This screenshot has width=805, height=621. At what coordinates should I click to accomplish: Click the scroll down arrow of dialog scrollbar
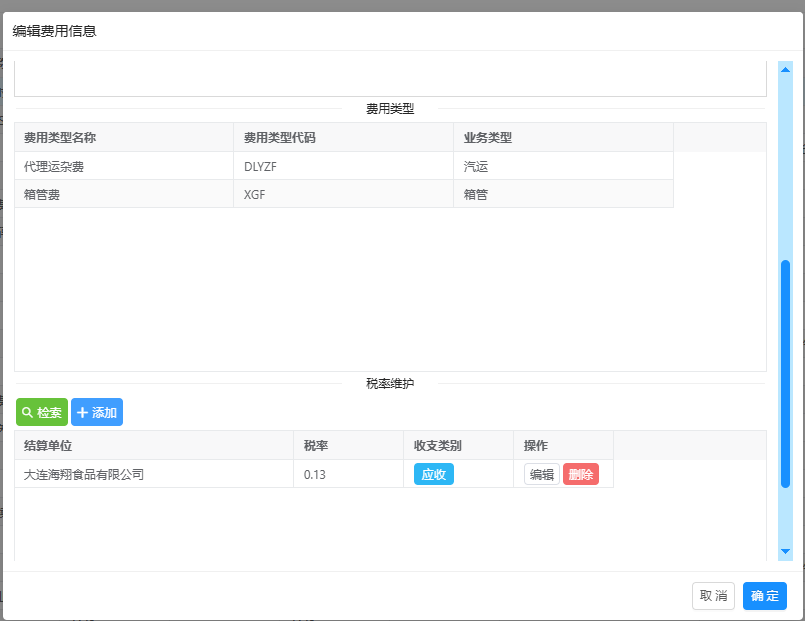[785, 551]
